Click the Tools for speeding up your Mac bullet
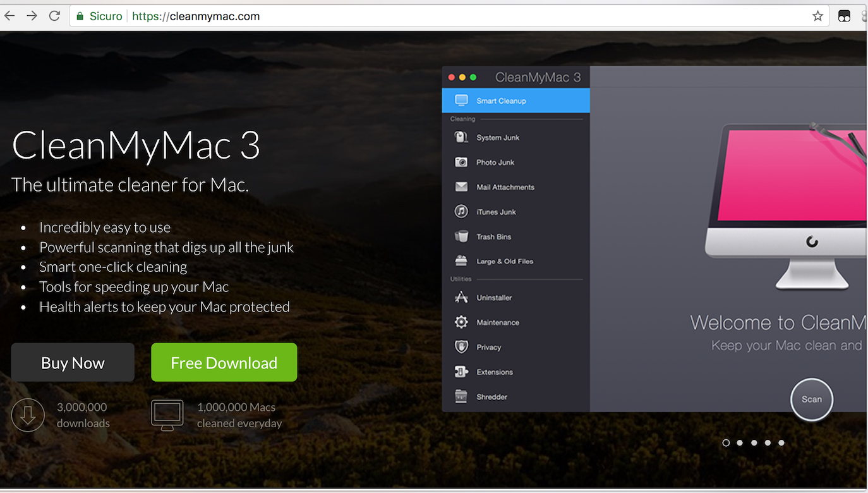This screenshot has height=493, width=868. coord(134,287)
